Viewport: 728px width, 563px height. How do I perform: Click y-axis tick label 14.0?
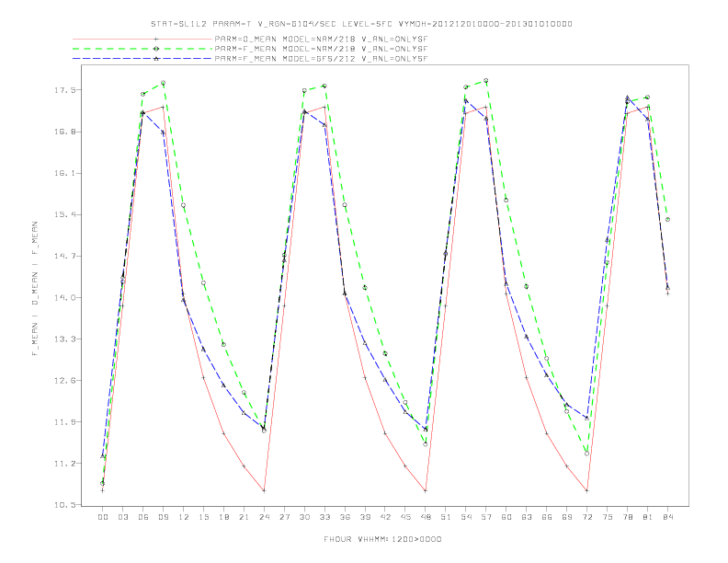tap(63, 298)
